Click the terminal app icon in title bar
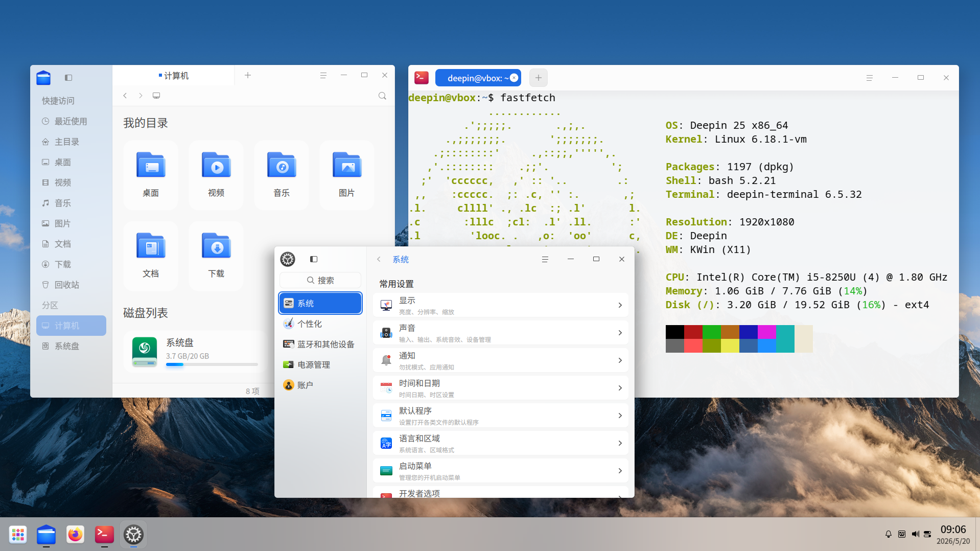980x551 pixels. coord(422,78)
